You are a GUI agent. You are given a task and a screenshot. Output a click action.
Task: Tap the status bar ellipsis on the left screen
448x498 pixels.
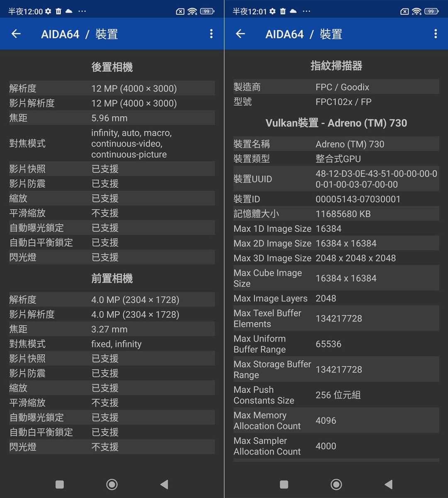coord(82,11)
